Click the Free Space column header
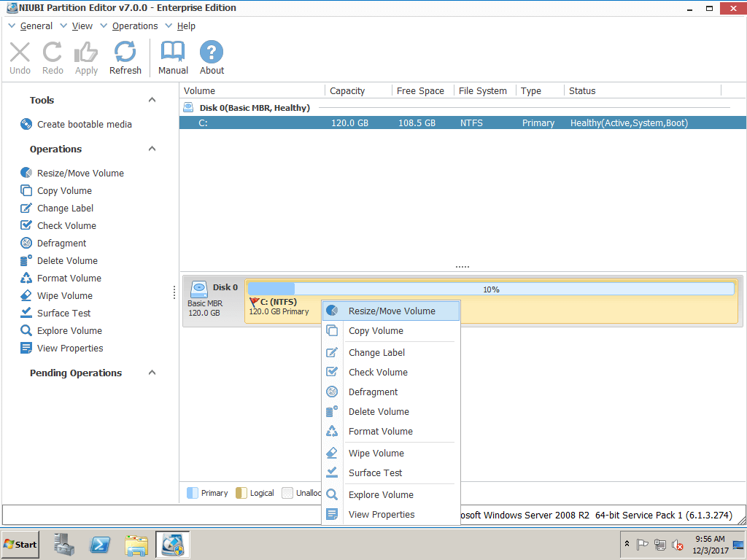This screenshot has height=560, width=747. click(x=423, y=90)
